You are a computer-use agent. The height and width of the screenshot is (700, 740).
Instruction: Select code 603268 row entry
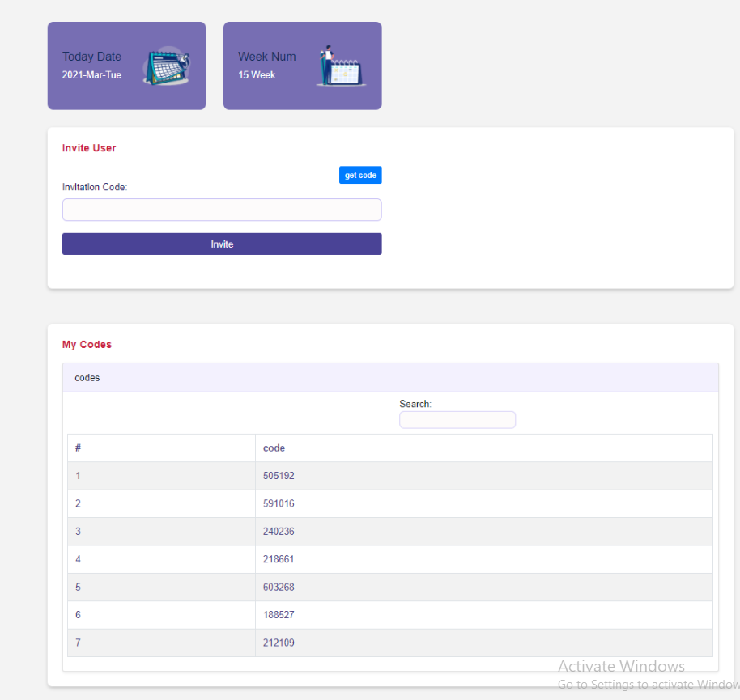click(x=279, y=587)
